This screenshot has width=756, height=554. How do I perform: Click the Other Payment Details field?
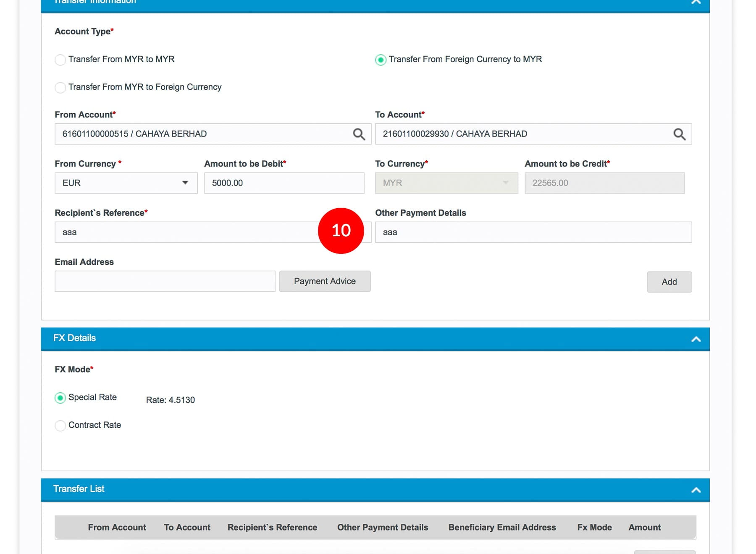coord(533,233)
